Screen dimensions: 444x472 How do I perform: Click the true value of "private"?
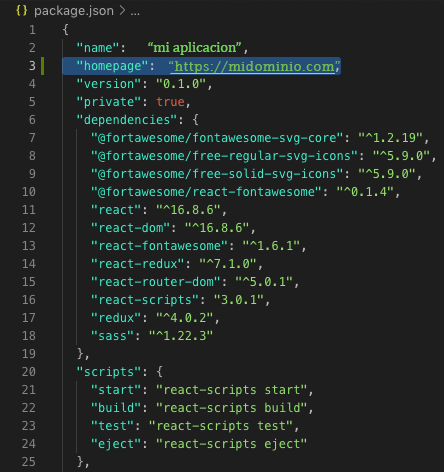pos(170,102)
